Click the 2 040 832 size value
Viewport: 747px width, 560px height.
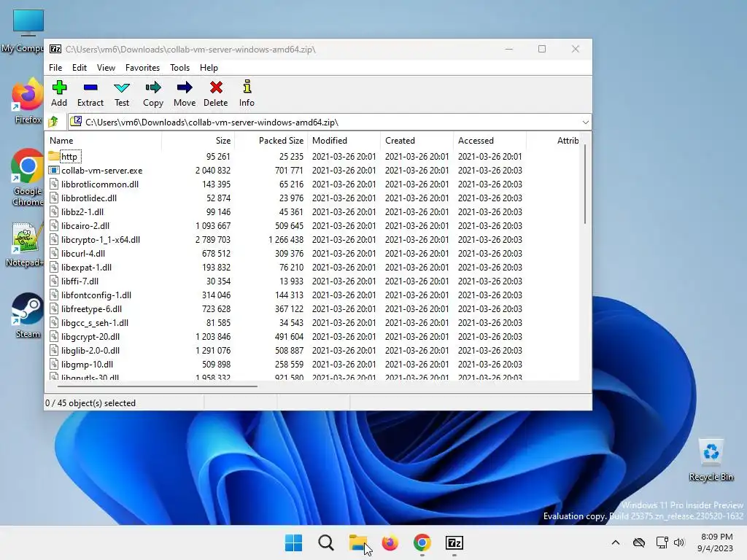[212, 170]
